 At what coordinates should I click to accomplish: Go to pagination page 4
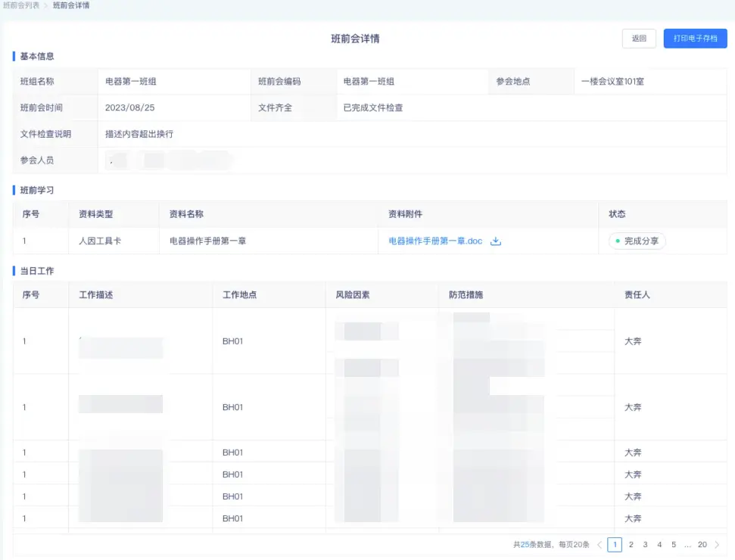click(x=659, y=545)
